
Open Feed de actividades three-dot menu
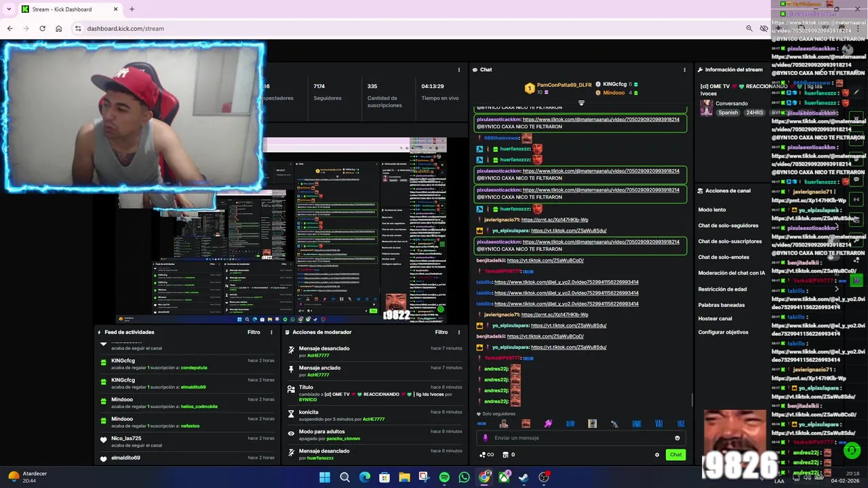coord(271,332)
